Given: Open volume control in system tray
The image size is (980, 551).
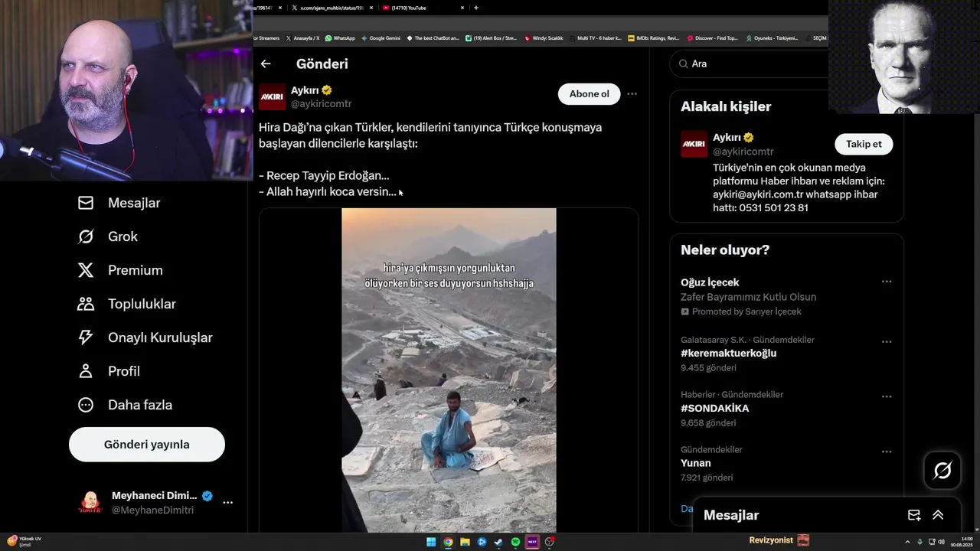Looking at the screenshot, I should click(x=941, y=542).
